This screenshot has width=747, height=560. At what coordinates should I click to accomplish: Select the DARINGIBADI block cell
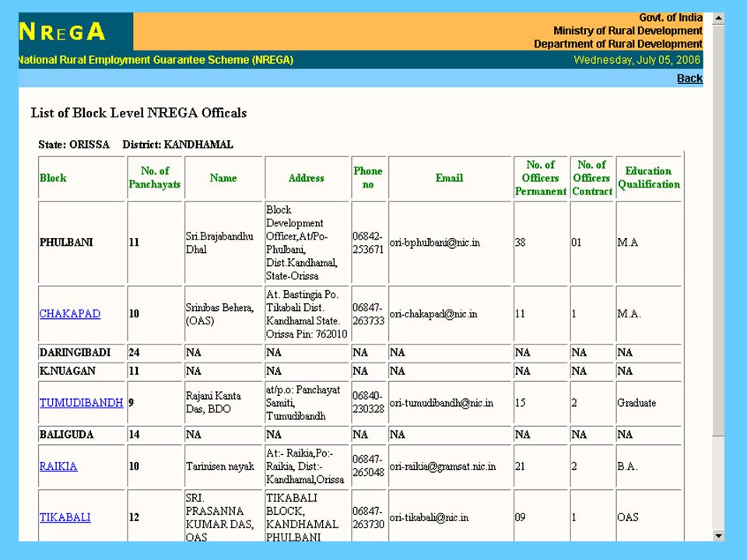tap(82, 352)
